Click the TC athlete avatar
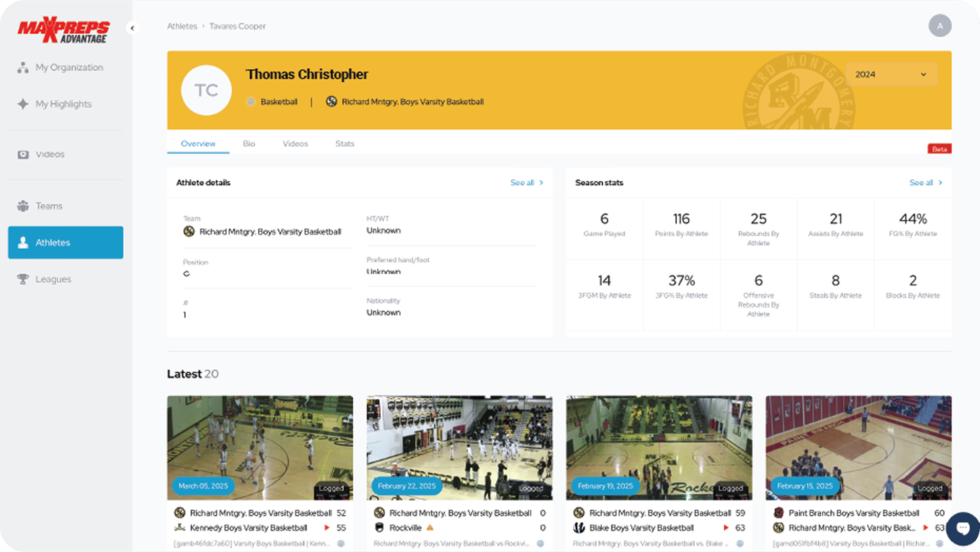Viewport: 980px width, 552px height. pos(206,90)
